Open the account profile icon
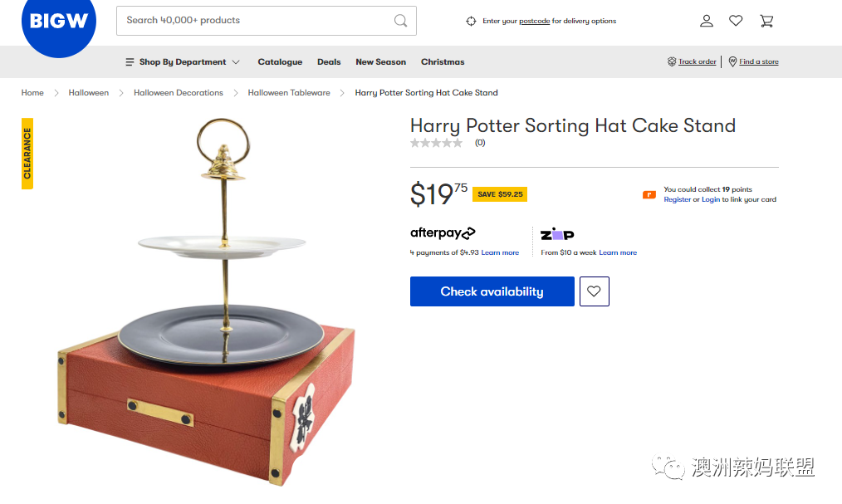This screenshot has width=842, height=504. [x=707, y=21]
